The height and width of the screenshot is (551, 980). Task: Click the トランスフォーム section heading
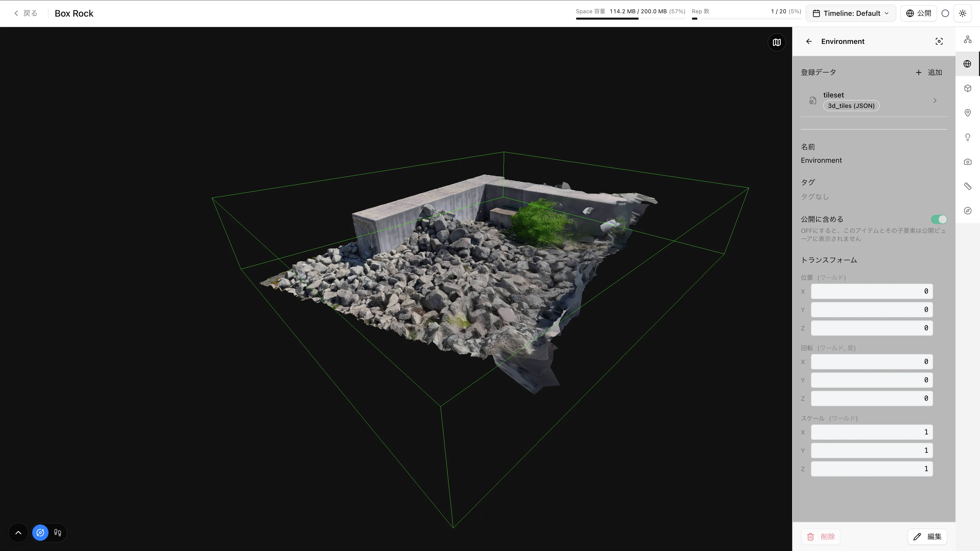point(829,260)
